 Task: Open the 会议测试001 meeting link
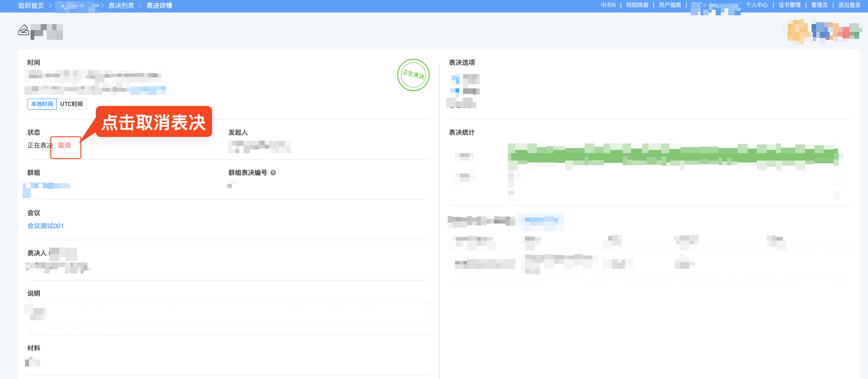[45, 226]
